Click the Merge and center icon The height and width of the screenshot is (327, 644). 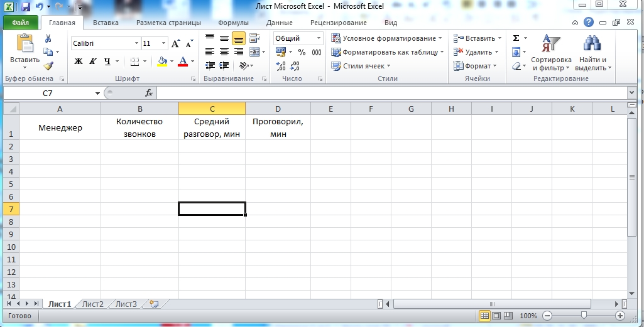(x=253, y=52)
